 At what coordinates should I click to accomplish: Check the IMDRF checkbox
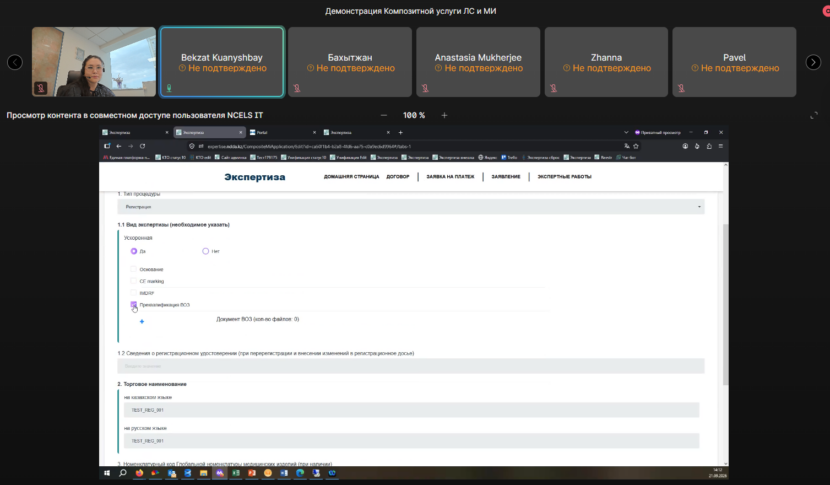pyautogui.click(x=133, y=293)
